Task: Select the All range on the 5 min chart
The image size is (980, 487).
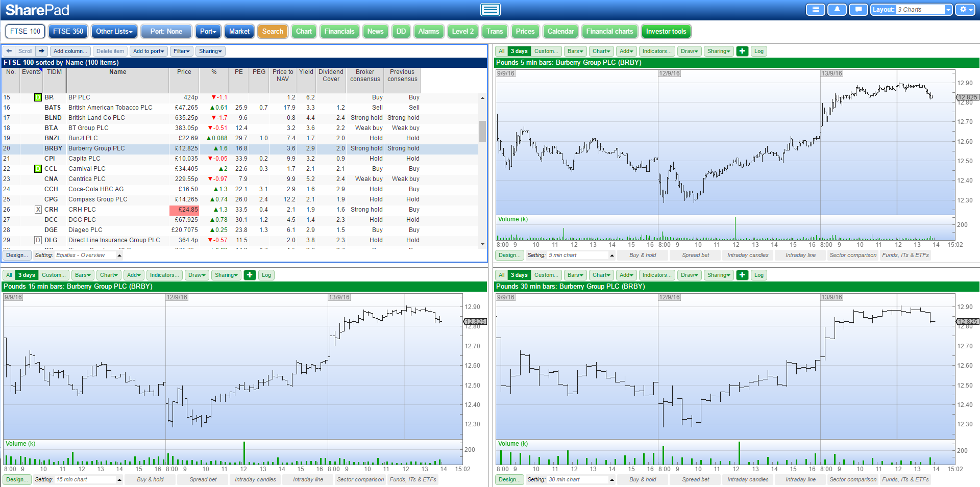Action: (x=502, y=51)
